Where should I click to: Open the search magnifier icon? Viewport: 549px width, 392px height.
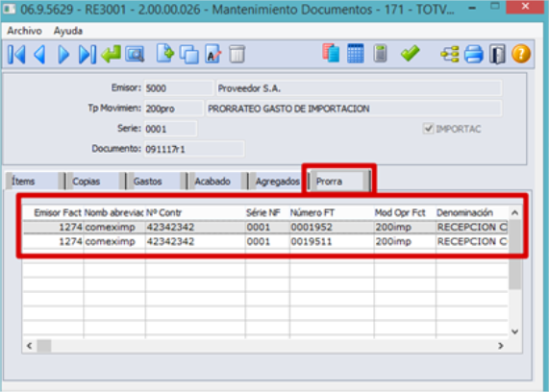point(135,54)
